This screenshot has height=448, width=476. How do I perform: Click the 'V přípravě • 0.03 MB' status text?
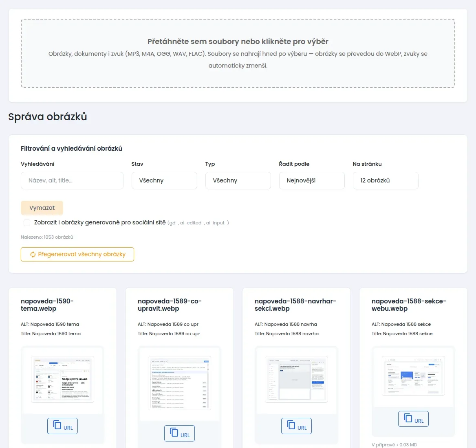394,445
